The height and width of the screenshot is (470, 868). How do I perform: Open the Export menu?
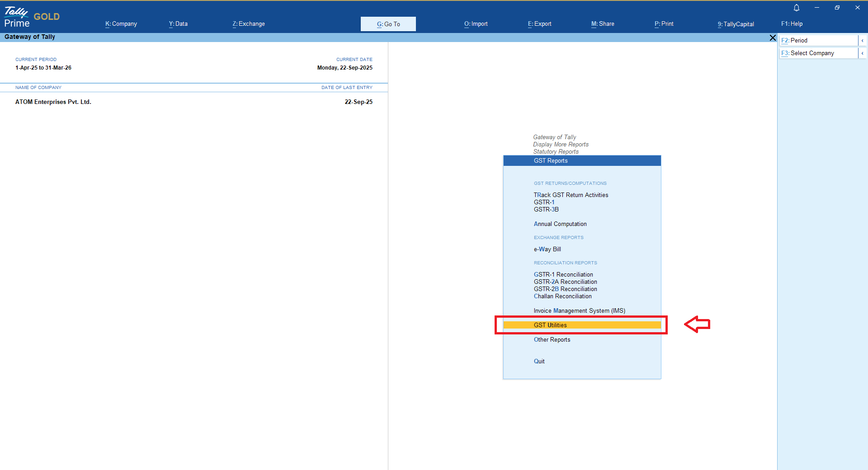click(539, 24)
